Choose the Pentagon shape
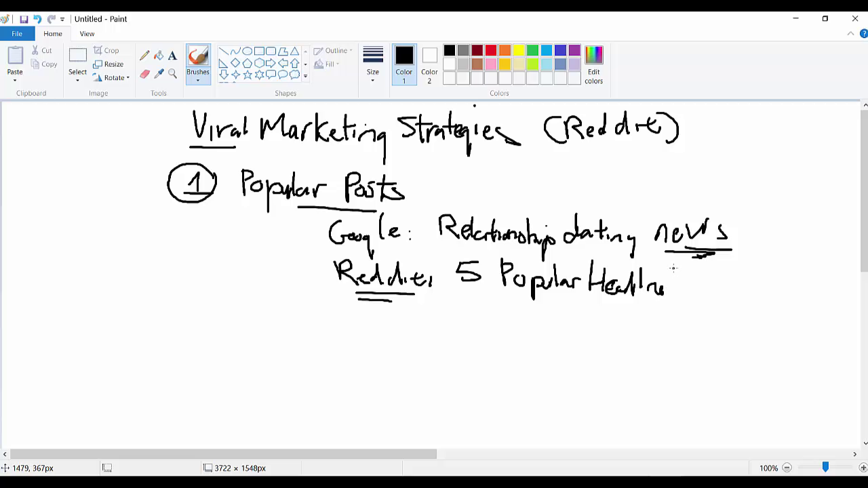The height and width of the screenshot is (488, 868). [247, 63]
